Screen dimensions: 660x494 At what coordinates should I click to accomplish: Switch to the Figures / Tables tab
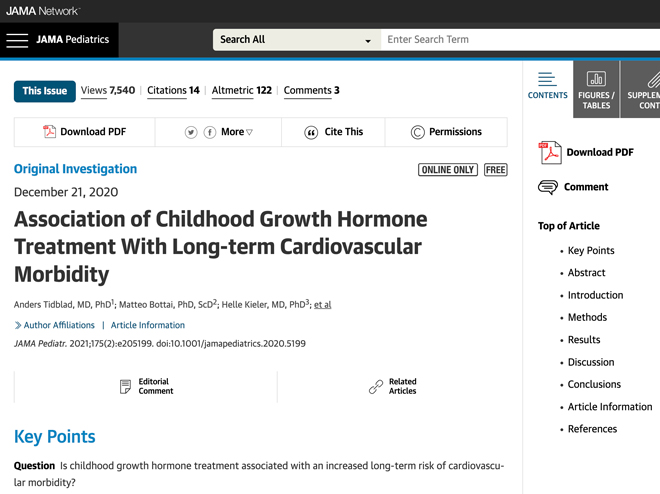tap(596, 89)
